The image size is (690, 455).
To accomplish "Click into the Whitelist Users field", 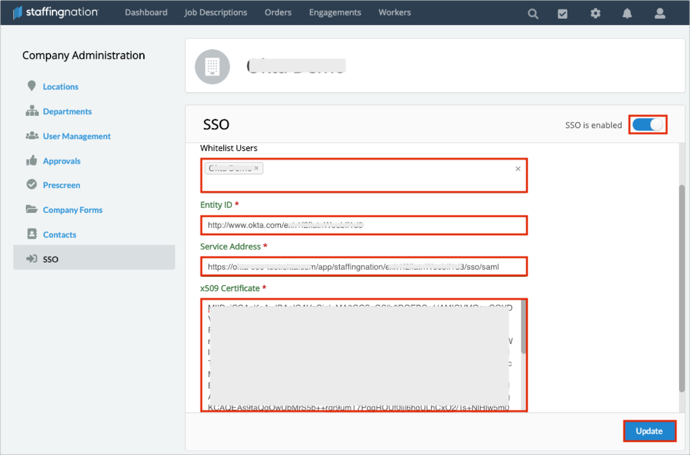I will tap(363, 175).
